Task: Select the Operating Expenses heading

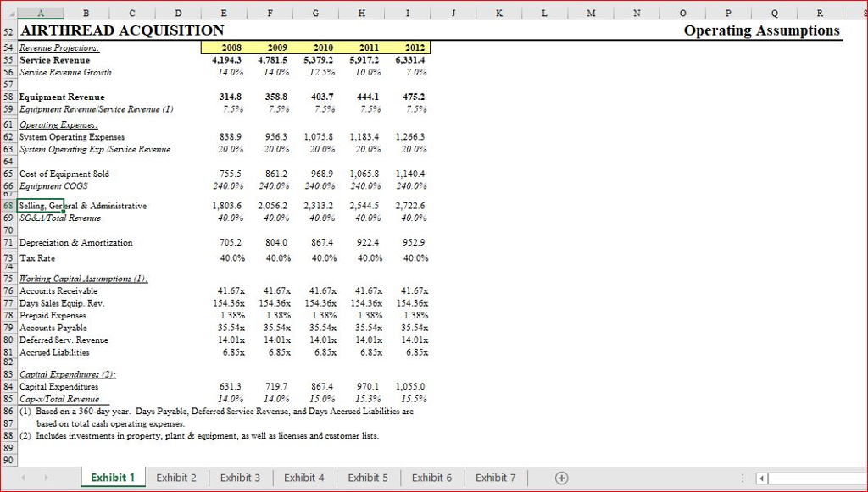Action: coord(58,125)
